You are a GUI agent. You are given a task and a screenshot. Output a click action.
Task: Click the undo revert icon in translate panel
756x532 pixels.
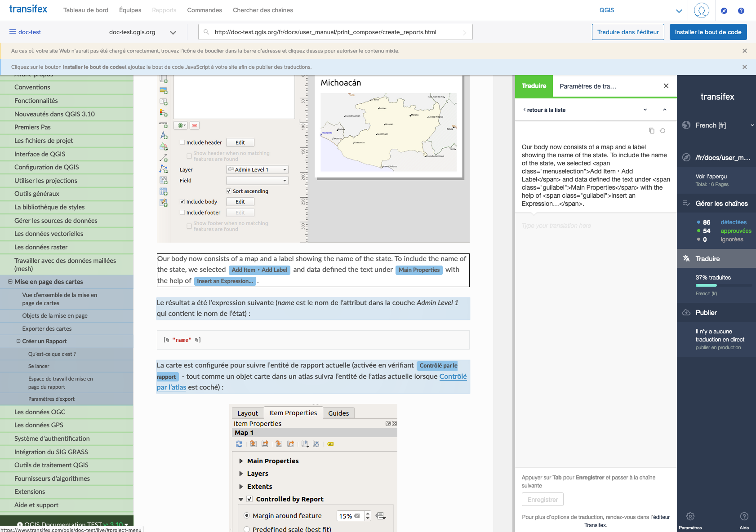[x=663, y=131]
